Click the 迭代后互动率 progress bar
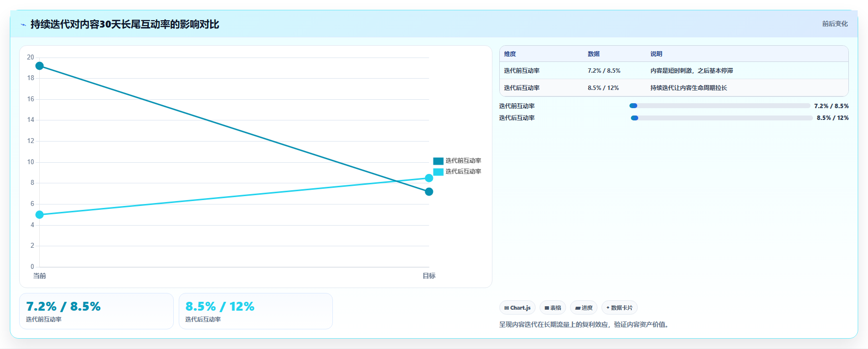 tap(722, 118)
